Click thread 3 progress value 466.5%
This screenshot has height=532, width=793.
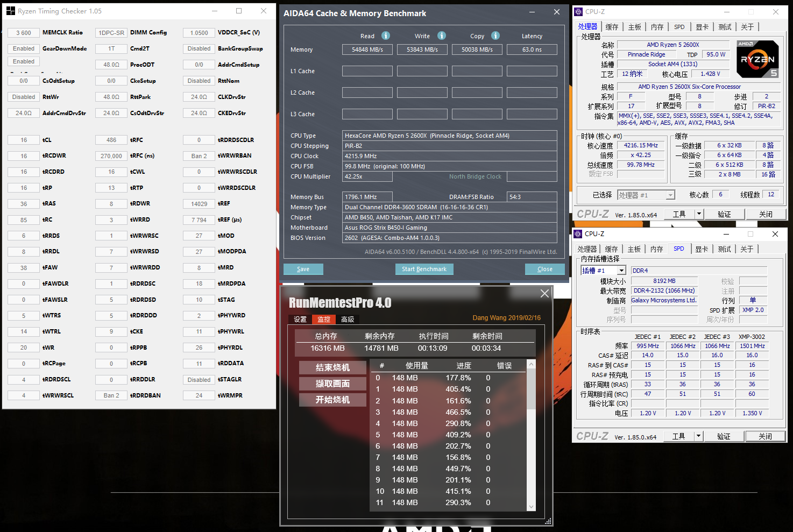[x=458, y=412]
